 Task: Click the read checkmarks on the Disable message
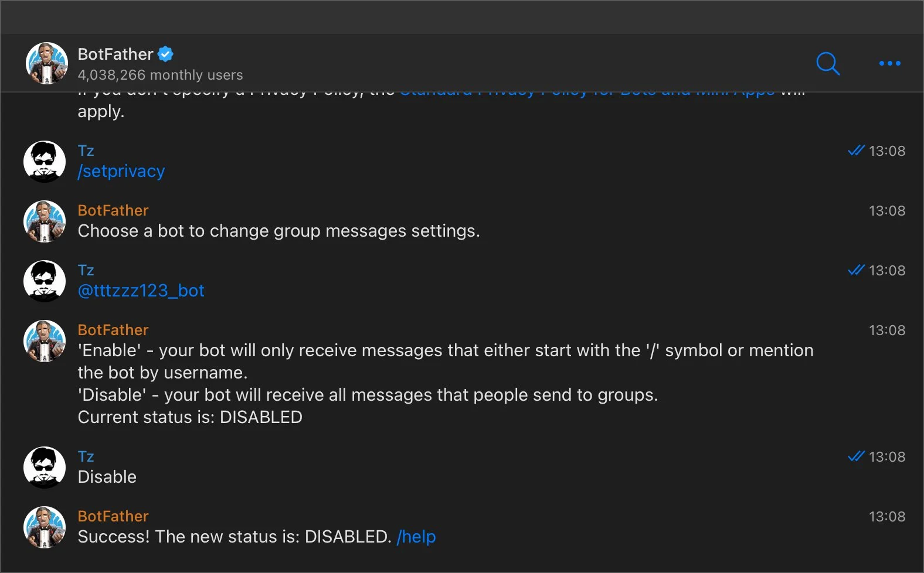856,456
